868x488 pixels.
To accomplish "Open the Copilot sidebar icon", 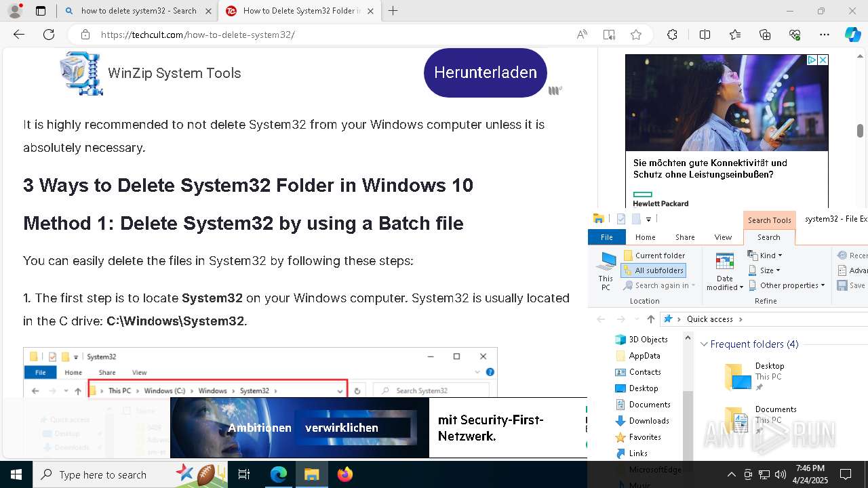I will pyautogui.click(x=853, y=35).
